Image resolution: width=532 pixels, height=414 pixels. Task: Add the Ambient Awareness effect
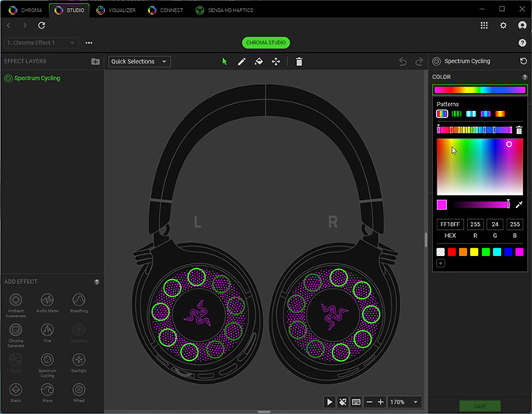click(x=16, y=305)
